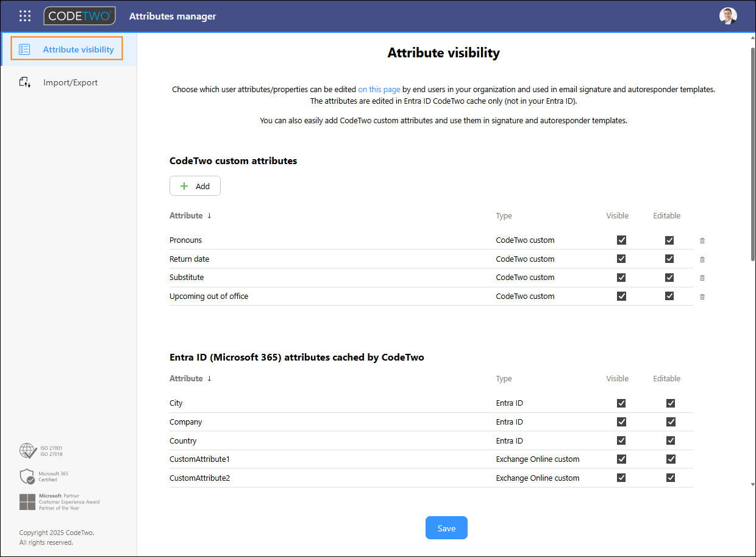756x557 pixels.
Task: Click the CustomAttribute1 row name
Action: pyautogui.click(x=199, y=459)
